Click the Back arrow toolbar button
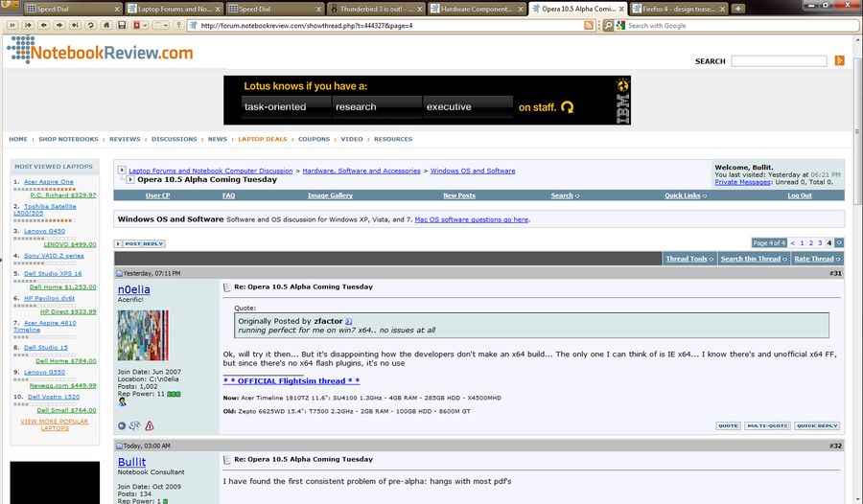This screenshot has width=863, height=504. (x=44, y=25)
